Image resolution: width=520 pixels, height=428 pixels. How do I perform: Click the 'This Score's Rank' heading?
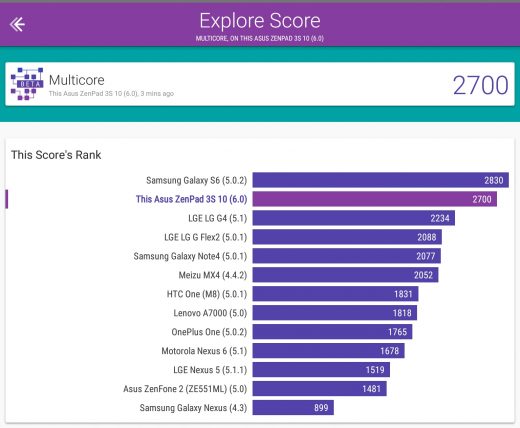tap(56, 155)
